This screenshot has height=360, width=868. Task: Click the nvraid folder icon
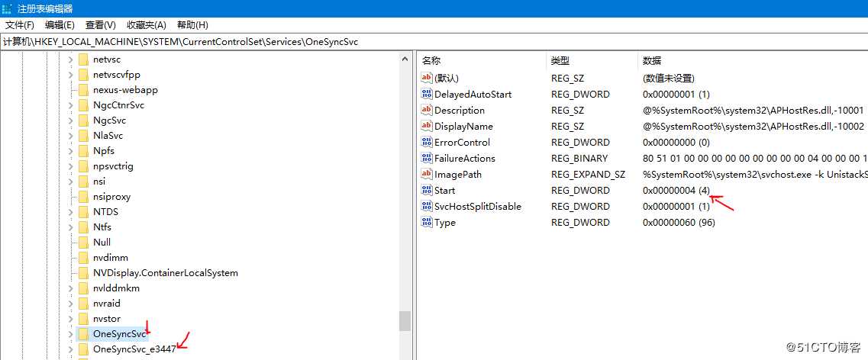83,303
